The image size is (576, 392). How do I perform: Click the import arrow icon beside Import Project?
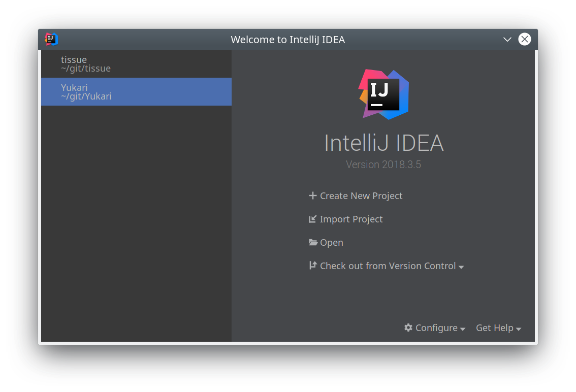tap(313, 219)
